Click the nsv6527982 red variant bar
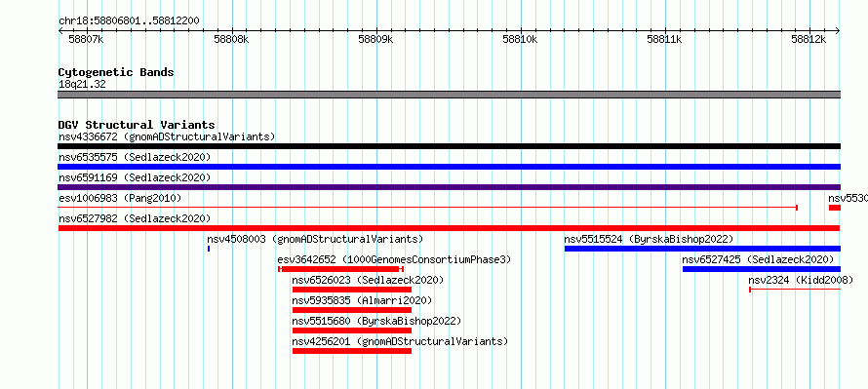Screen dimensions: 868x389 [x=449, y=228]
